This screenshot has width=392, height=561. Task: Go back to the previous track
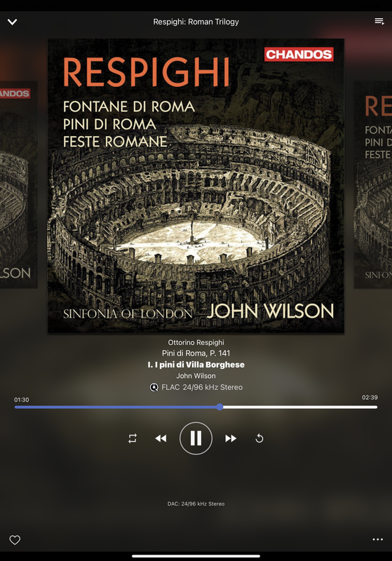(161, 438)
